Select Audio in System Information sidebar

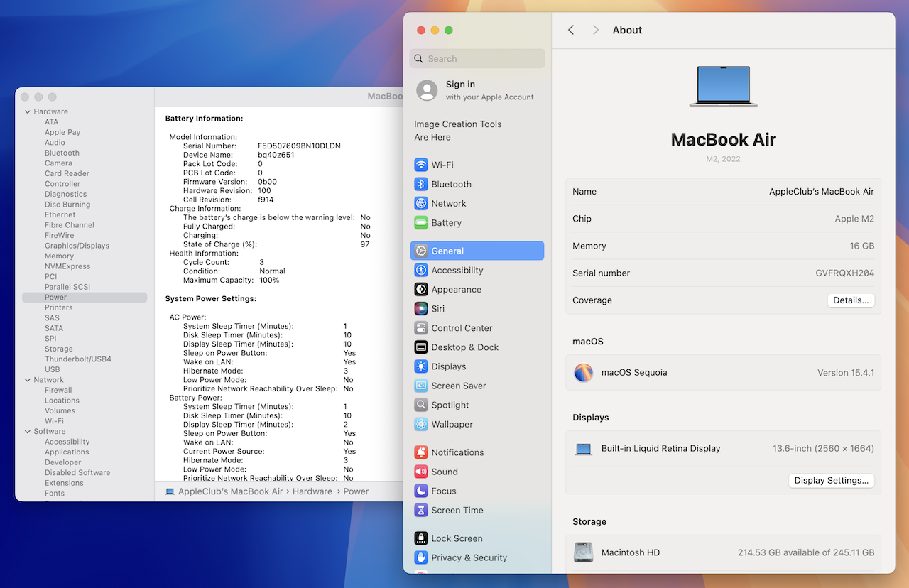55,142
